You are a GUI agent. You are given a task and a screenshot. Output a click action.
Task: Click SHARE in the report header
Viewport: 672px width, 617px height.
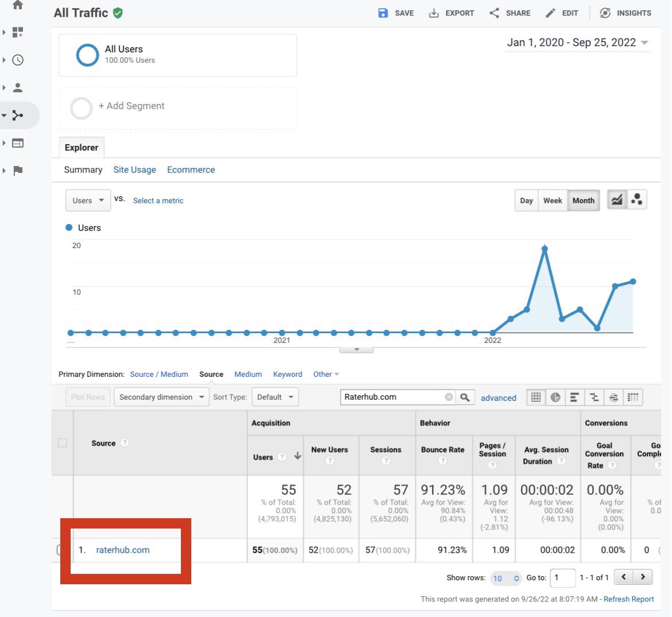click(510, 13)
